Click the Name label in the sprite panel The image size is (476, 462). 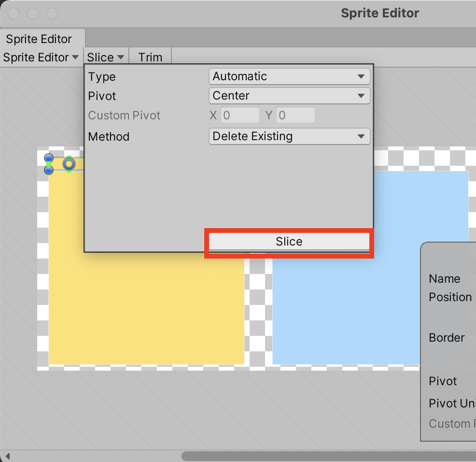tap(445, 279)
